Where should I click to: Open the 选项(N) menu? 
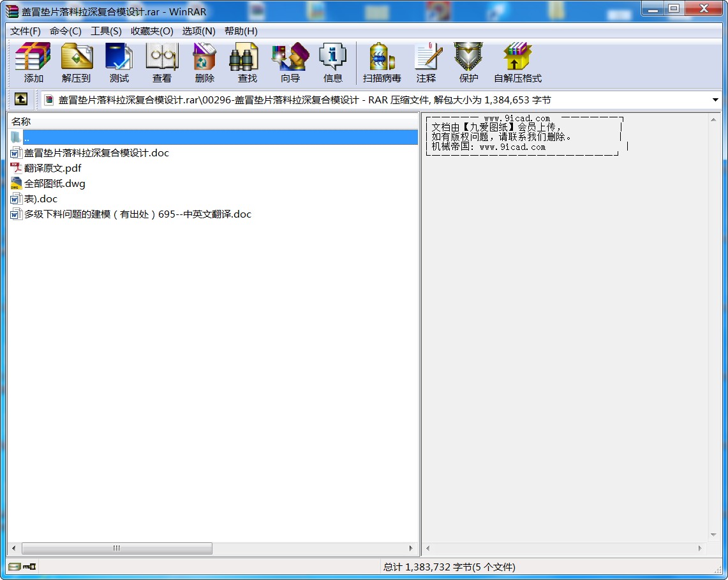click(198, 31)
